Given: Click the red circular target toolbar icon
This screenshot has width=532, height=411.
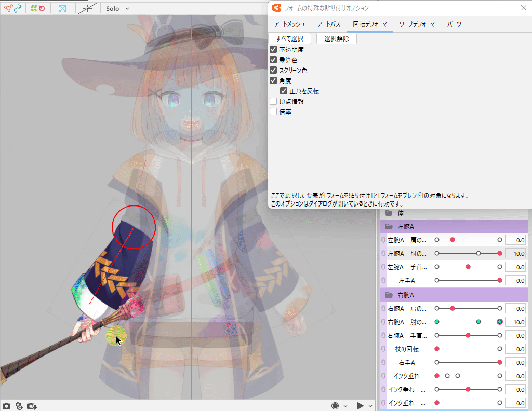Looking at the screenshot, I should coord(41,8).
